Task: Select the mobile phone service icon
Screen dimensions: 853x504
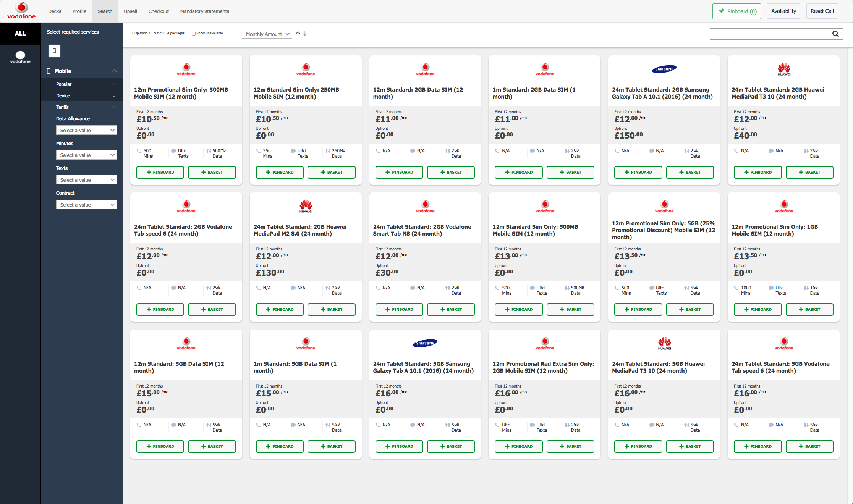Action: pyautogui.click(x=54, y=51)
